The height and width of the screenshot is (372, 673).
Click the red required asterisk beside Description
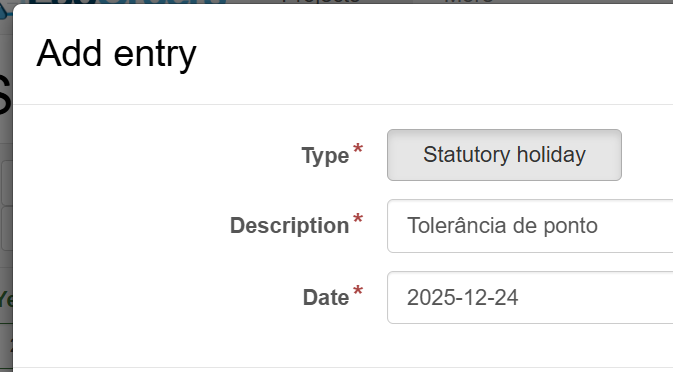pos(358,219)
